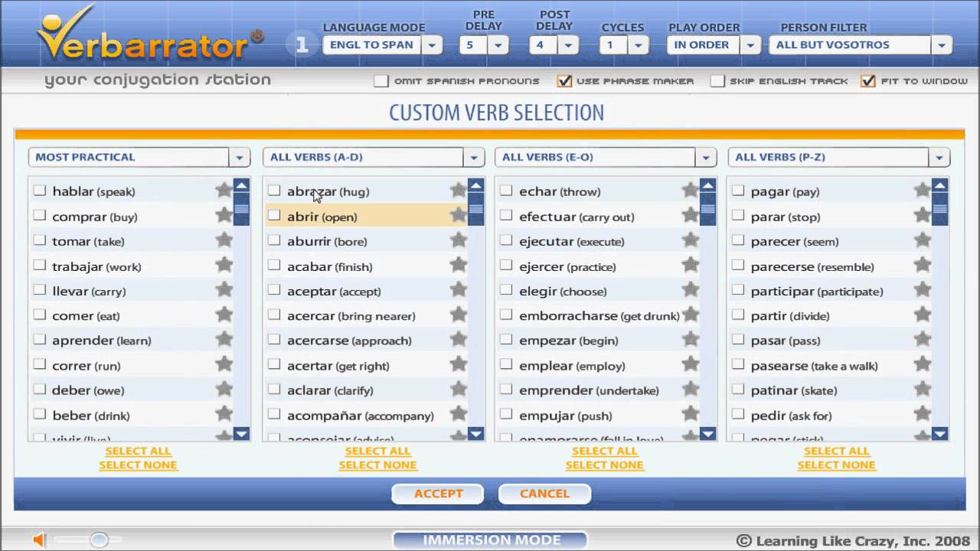Star the verb hablar as favorite
Image resolution: width=980 pixels, height=551 pixels.
tap(224, 191)
